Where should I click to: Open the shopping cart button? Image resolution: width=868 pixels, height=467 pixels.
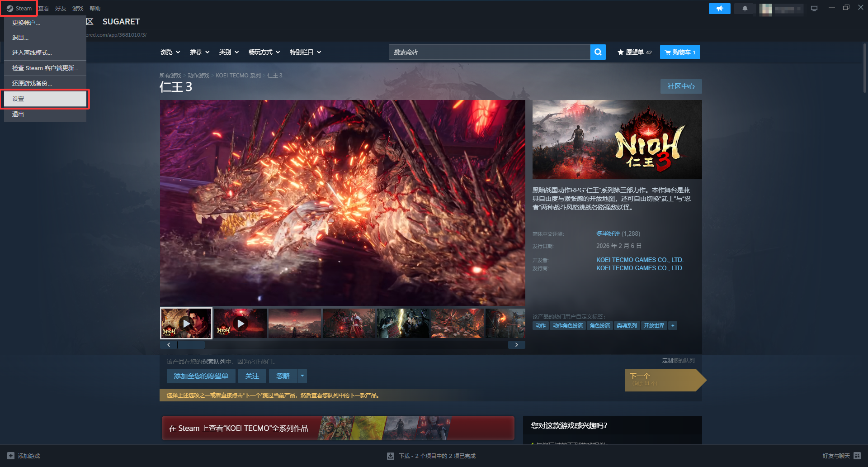680,52
